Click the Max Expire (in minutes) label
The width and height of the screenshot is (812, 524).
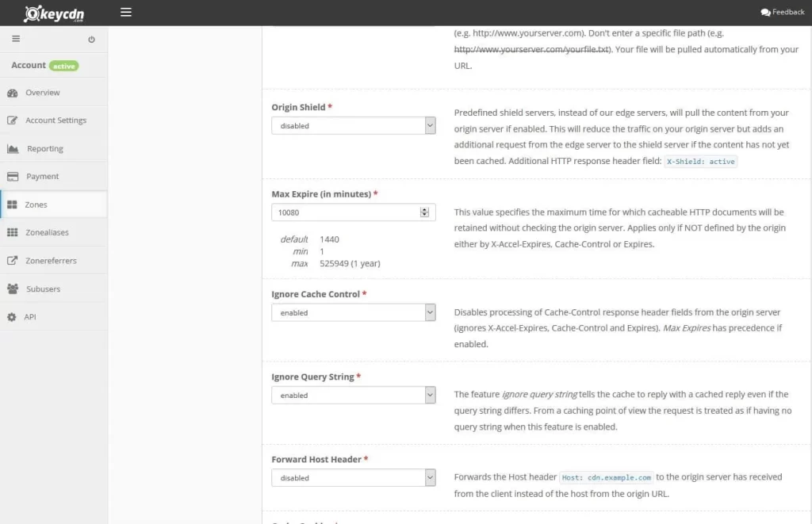(x=321, y=194)
